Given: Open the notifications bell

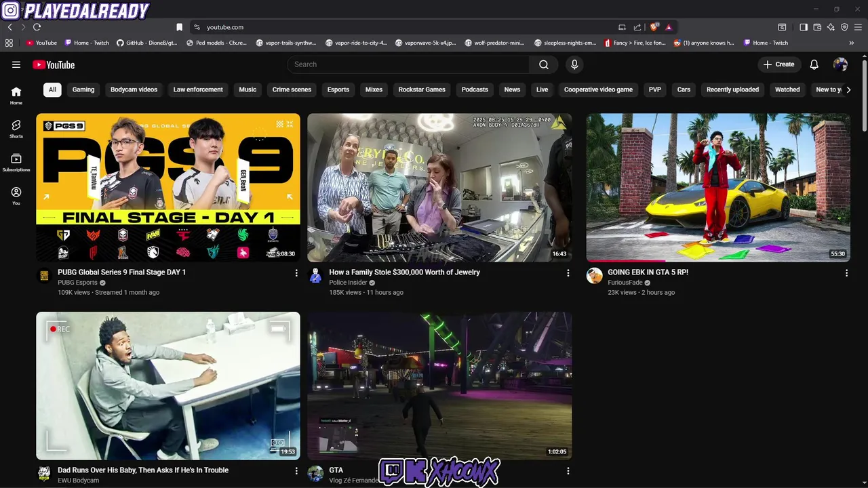Looking at the screenshot, I should pos(814,64).
